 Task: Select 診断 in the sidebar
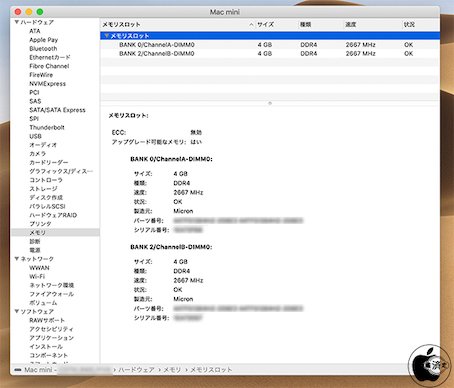point(35,241)
